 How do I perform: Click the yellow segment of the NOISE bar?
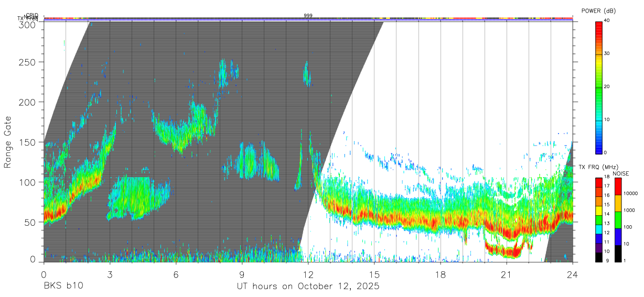coord(618,203)
